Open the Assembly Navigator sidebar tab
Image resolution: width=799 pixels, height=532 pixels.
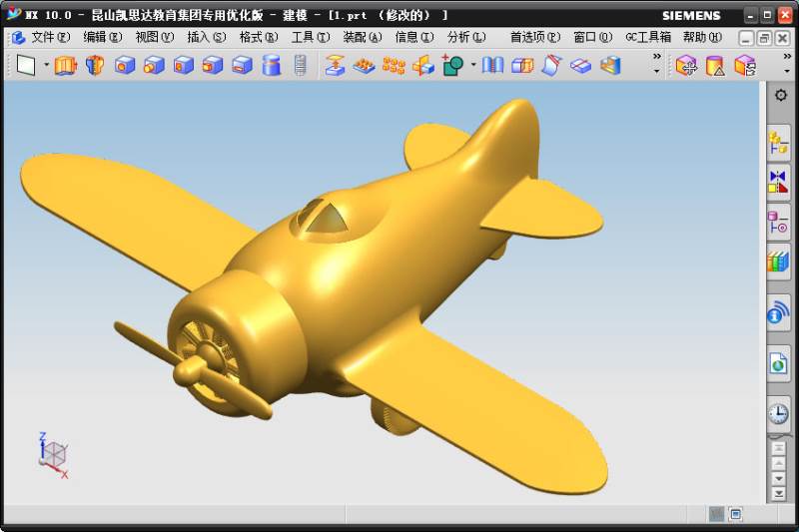click(778, 143)
